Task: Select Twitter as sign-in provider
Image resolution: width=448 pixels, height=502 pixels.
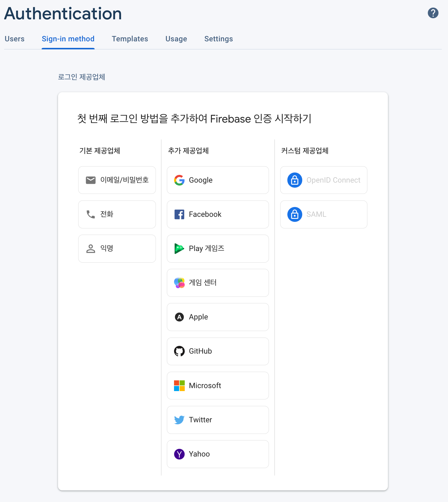Action: tap(218, 420)
